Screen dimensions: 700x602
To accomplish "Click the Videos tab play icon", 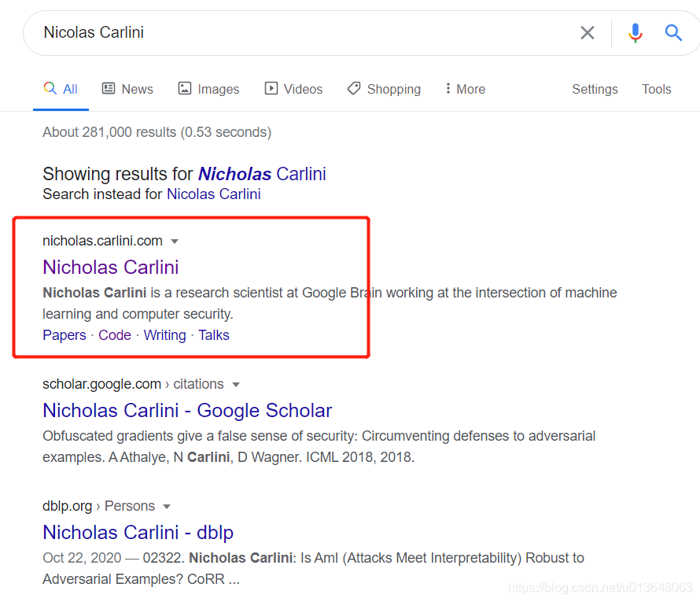I will pos(271,88).
